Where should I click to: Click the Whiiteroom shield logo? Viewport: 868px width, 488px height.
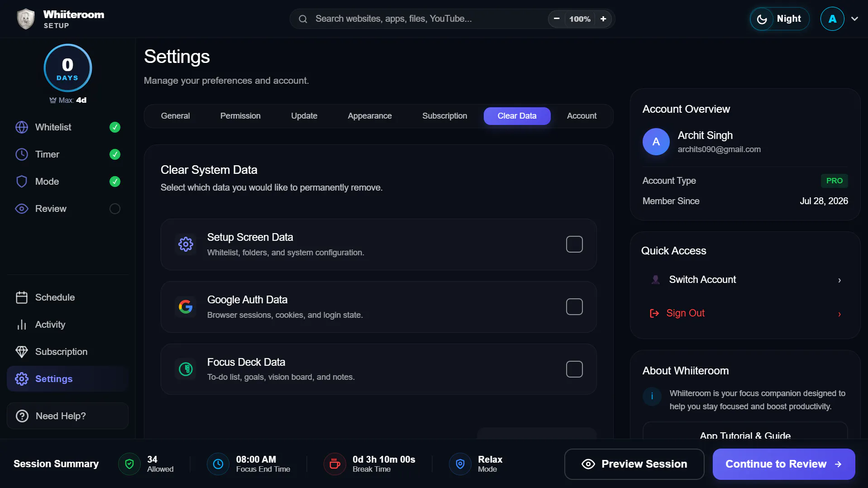(x=26, y=19)
